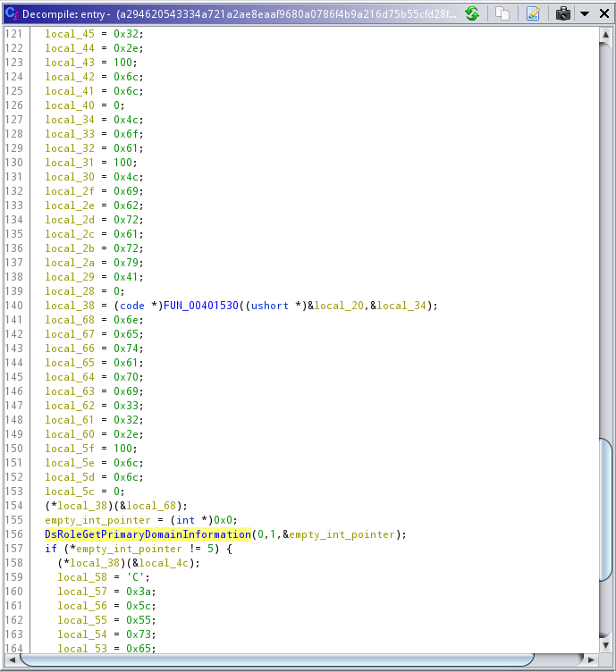Close the Decompile panel
Viewport: 616px width, 672px height.
[604, 13]
